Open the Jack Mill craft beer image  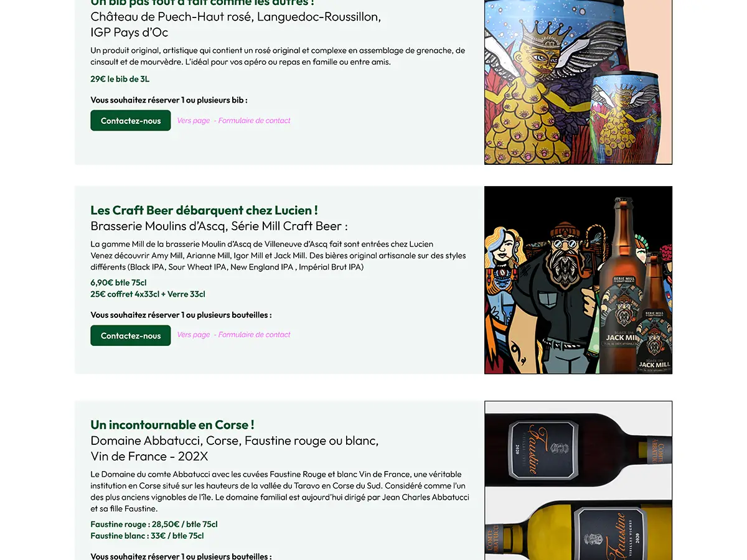point(578,280)
